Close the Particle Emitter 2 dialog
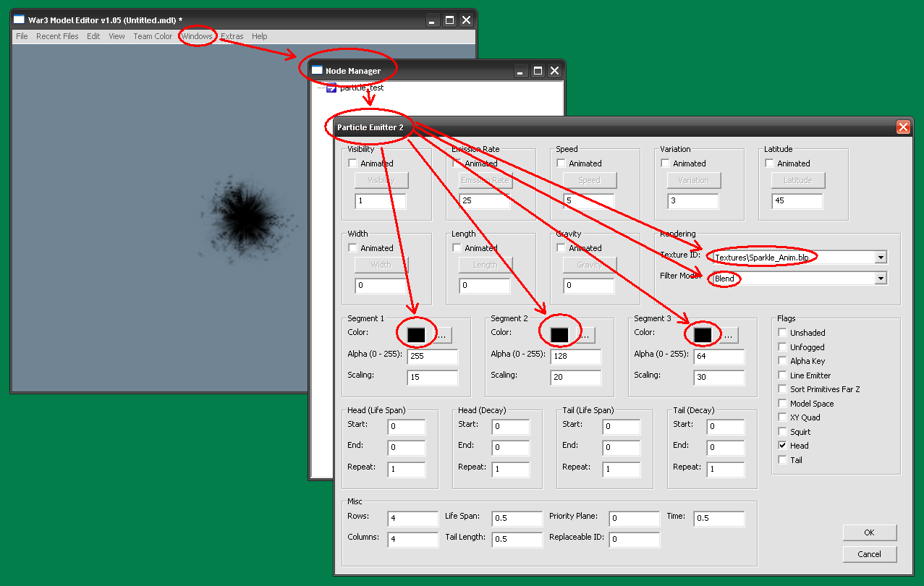 click(903, 127)
